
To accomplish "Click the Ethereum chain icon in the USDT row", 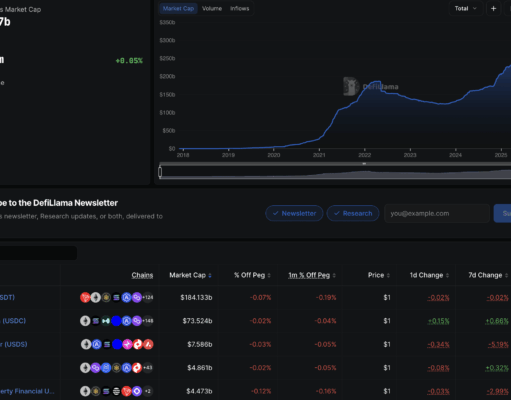I will point(96,297).
